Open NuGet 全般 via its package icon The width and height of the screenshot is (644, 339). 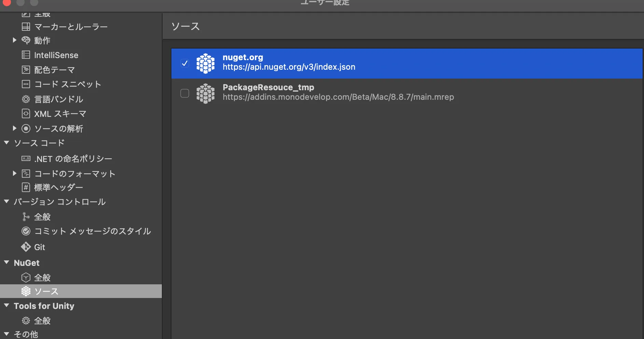(x=26, y=277)
